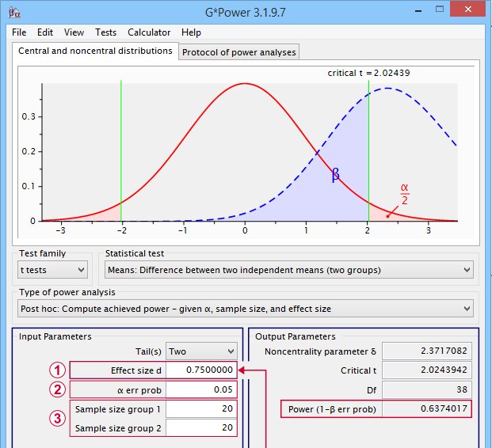Click the critical t = 2.02439 plot label

coord(368,73)
